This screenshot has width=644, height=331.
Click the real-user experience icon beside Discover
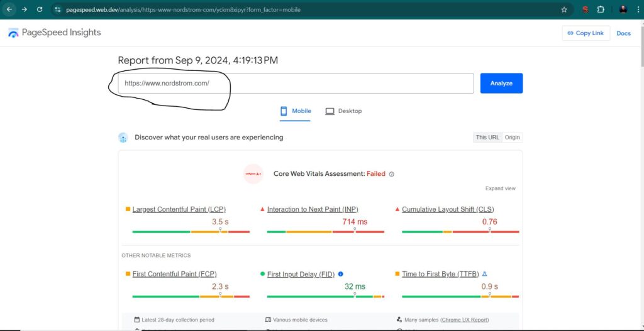[x=123, y=138]
